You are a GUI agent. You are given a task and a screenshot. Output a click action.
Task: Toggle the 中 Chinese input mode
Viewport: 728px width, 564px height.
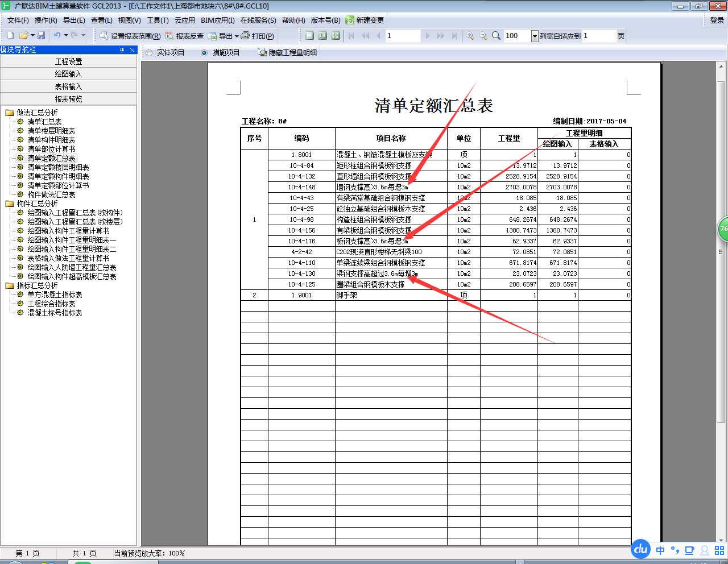(660, 550)
